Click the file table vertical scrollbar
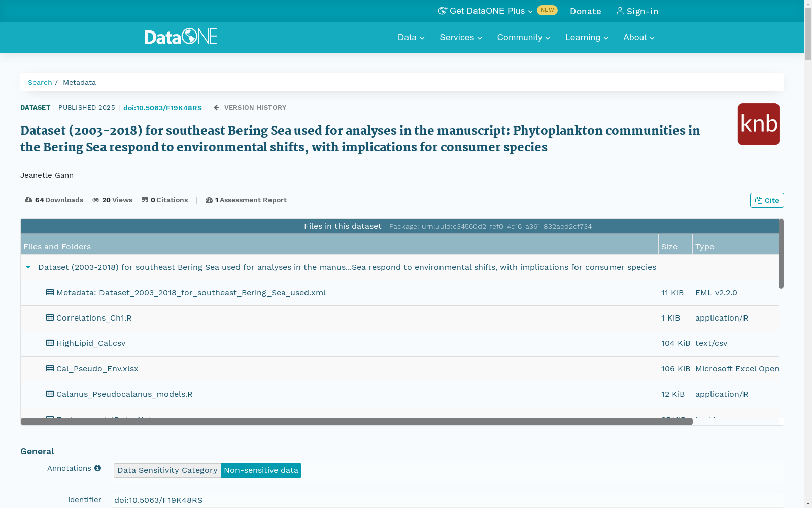This screenshot has height=508, width=812. pos(781,253)
